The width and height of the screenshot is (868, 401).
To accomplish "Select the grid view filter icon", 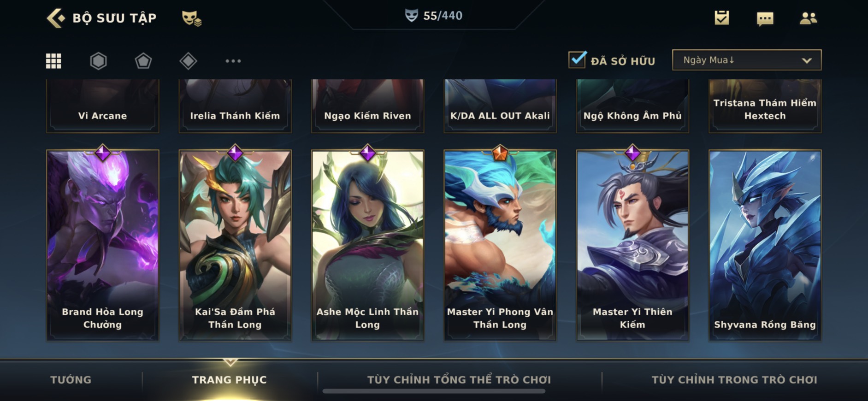I will 53,61.
